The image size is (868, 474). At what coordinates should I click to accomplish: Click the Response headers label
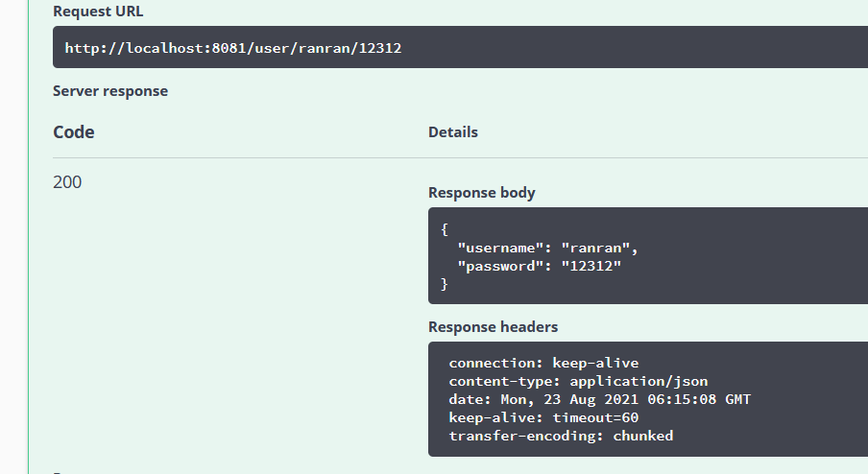pos(493,327)
